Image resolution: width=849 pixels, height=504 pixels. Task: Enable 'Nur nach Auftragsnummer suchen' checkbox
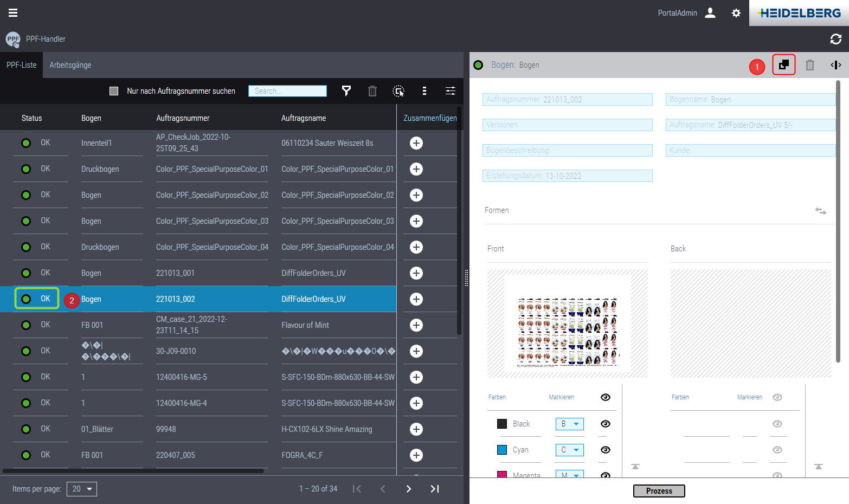tap(114, 91)
